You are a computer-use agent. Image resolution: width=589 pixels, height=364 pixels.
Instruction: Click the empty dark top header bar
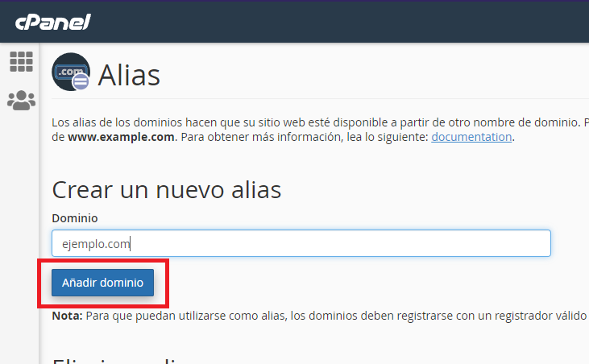point(338,22)
